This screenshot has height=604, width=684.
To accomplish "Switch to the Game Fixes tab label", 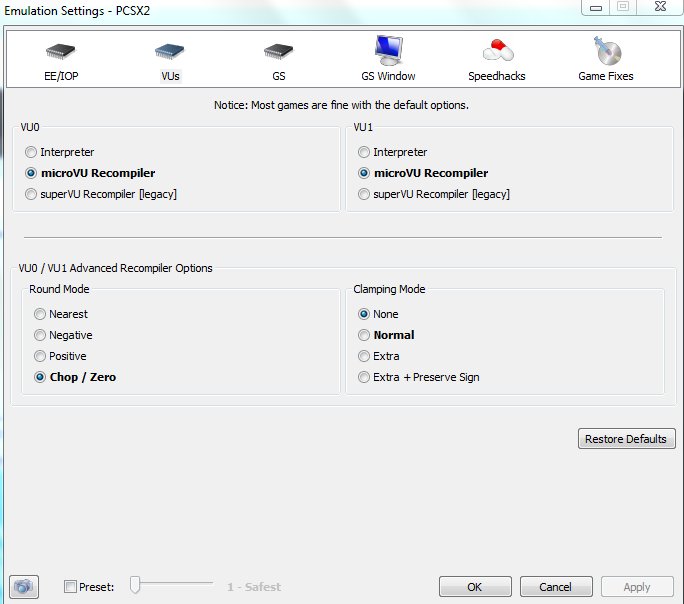I will 605,76.
